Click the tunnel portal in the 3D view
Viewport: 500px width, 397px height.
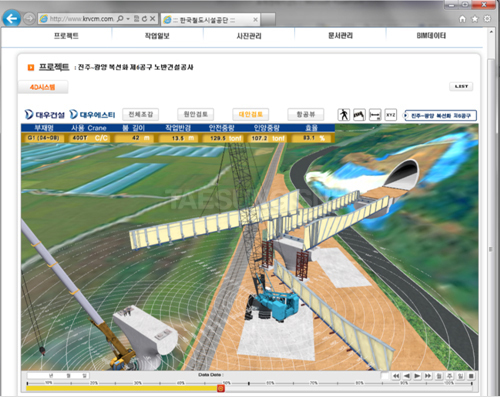402,175
